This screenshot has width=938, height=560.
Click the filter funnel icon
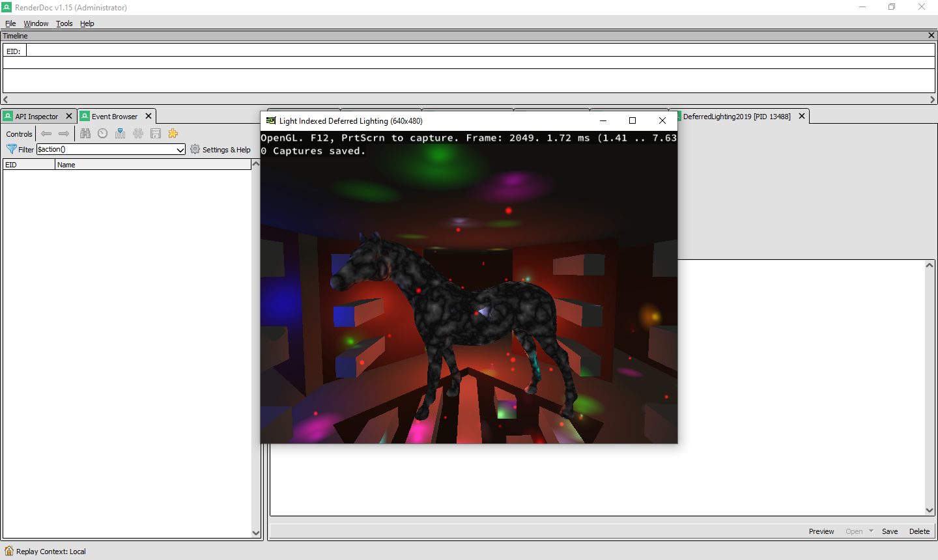coord(12,149)
